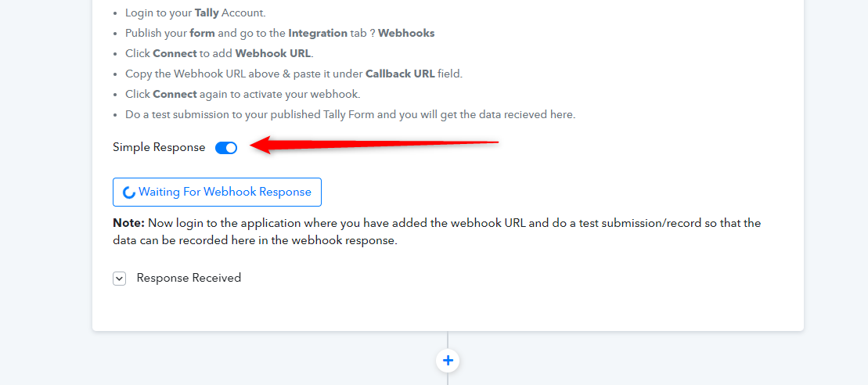Screen dimensions: 868x385
Task: Click the bold Webhooks text
Action: 406,33
